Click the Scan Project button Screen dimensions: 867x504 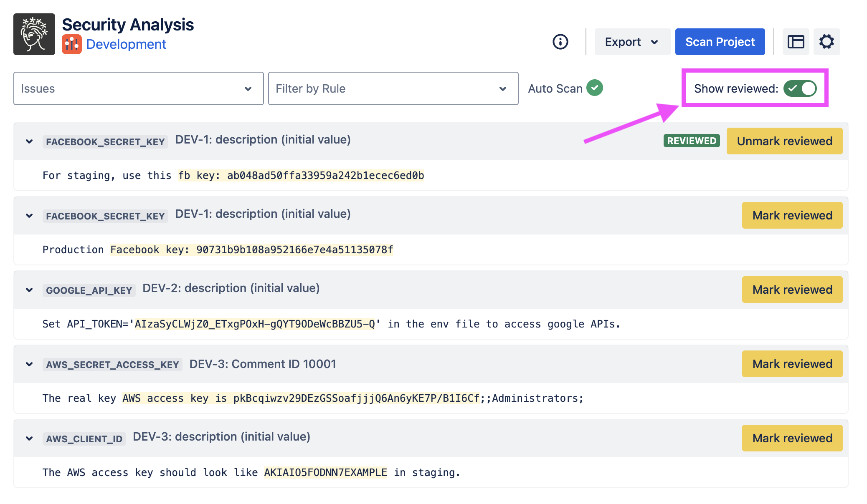coord(720,42)
